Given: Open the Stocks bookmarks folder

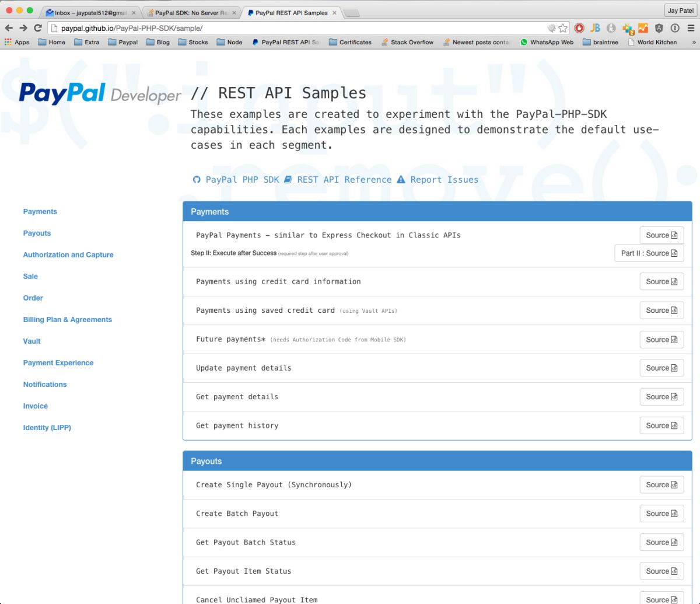Looking at the screenshot, I should (193, 42).
